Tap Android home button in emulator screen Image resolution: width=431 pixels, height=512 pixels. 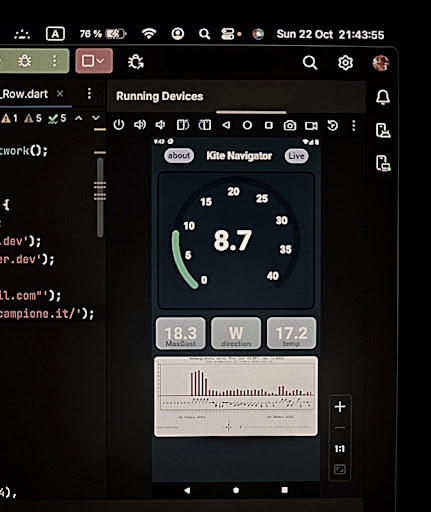(236, 490)
